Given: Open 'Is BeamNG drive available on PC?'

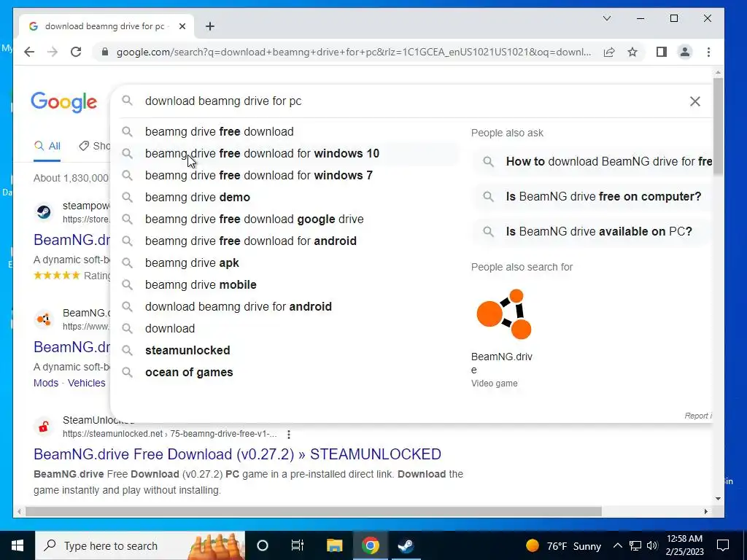Looking at the screenshot, I should click(x=593, y=231).
